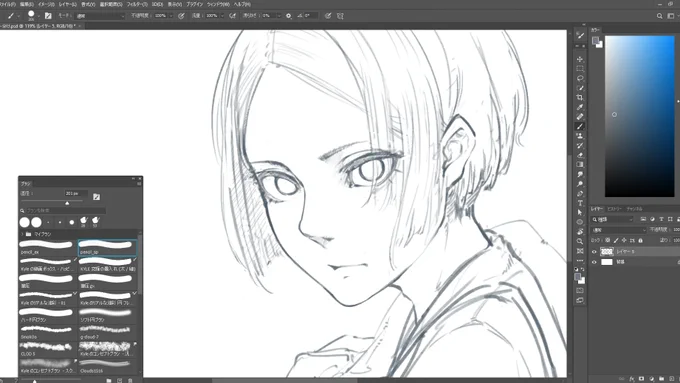Open レイヤー menu
The width and height of the screenshot is (680, 383).
pyautogui.click(x=67, y=4)
